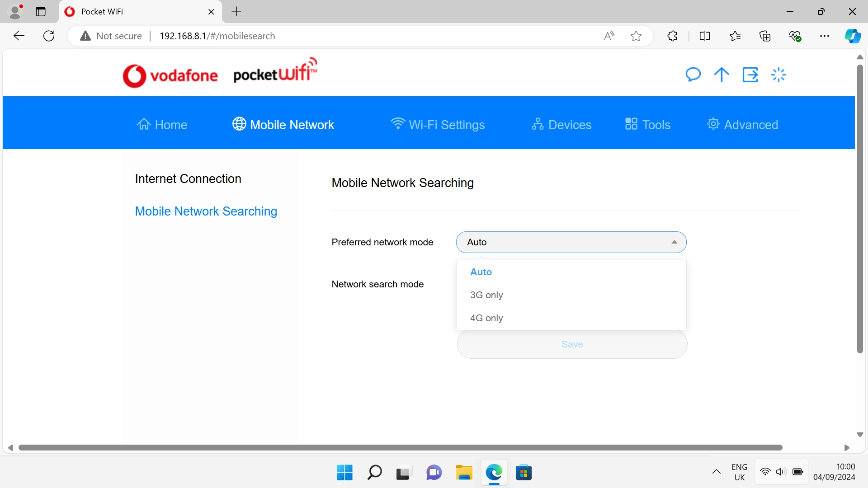
Task: Launch File Explorer from the taskbar
Action: click(464, 472)
